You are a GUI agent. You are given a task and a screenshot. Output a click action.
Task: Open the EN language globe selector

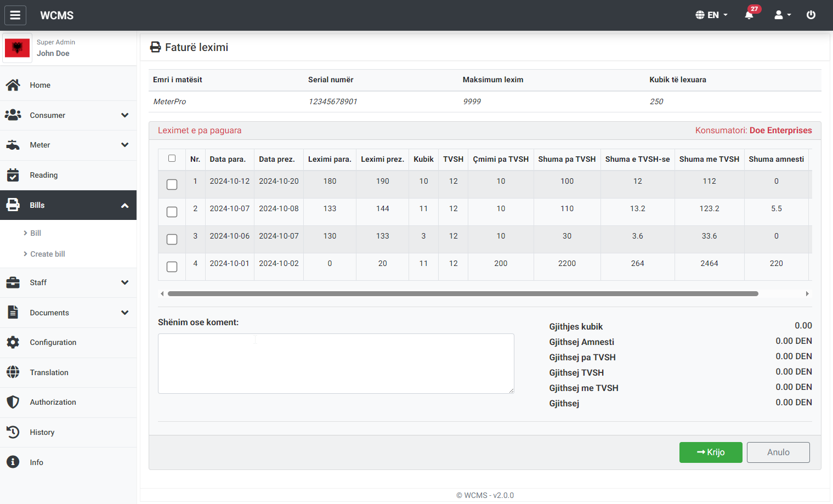point(711,15)
